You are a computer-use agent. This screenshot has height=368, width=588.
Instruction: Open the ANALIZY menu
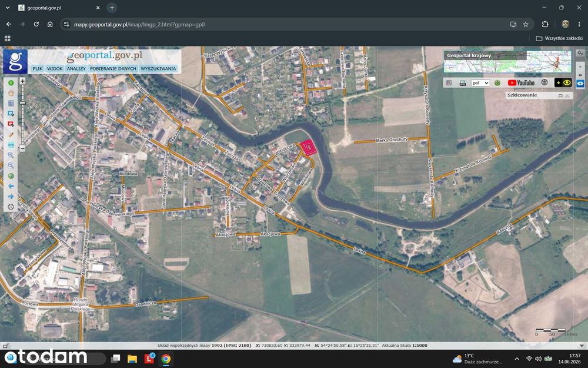(76, 69)
